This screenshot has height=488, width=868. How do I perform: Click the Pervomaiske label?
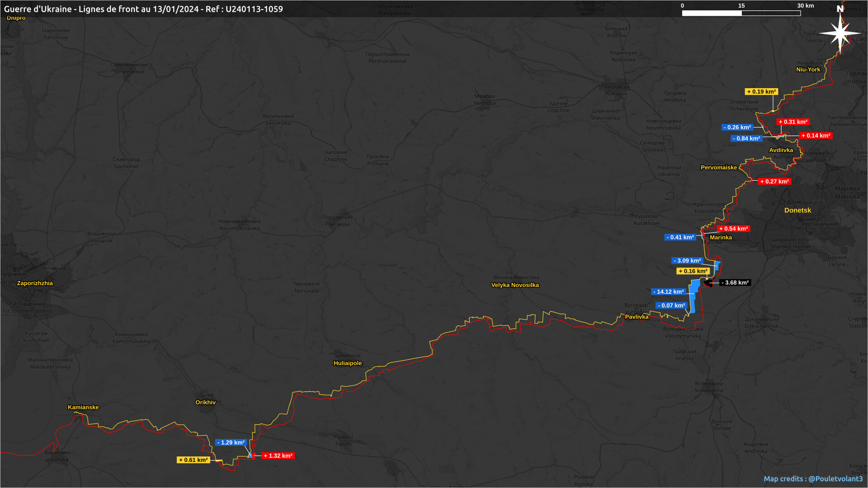(719, 168)
